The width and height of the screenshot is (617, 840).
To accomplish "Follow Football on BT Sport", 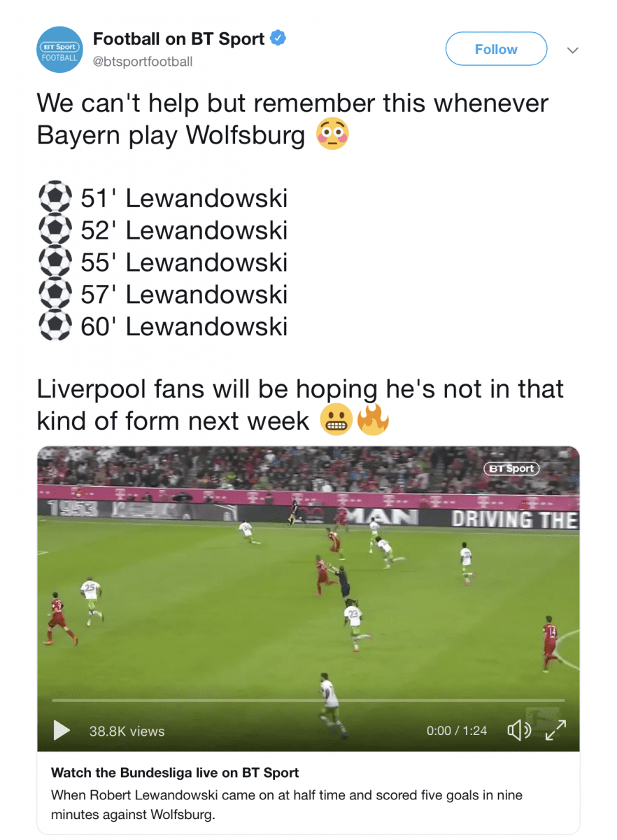I will pos(496,49).
